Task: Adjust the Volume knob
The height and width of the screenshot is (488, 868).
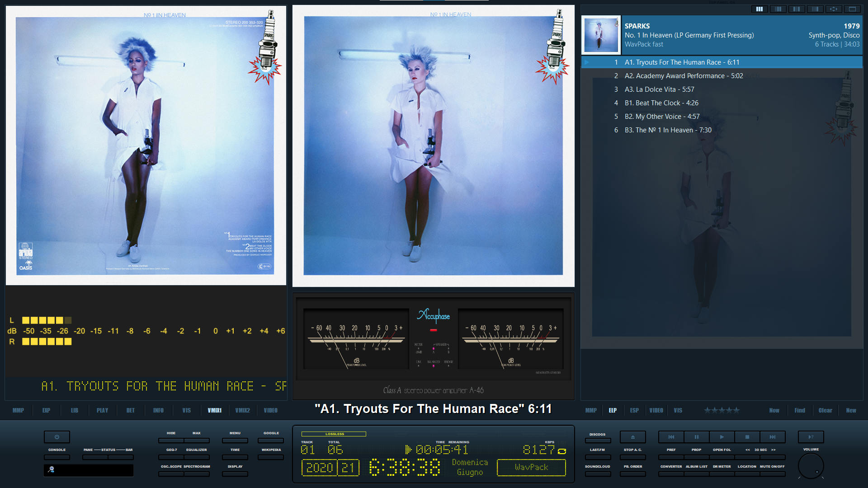Action: pos(811,466)
